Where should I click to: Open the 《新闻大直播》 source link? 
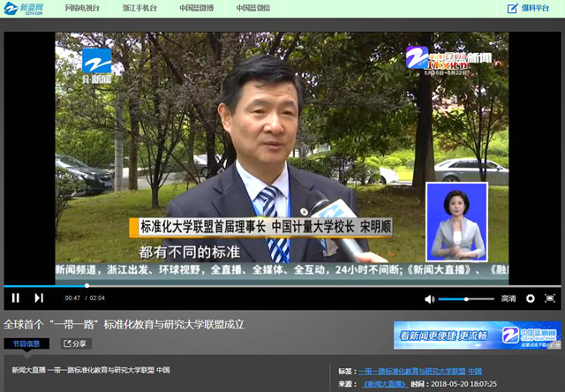pos(383,384)
